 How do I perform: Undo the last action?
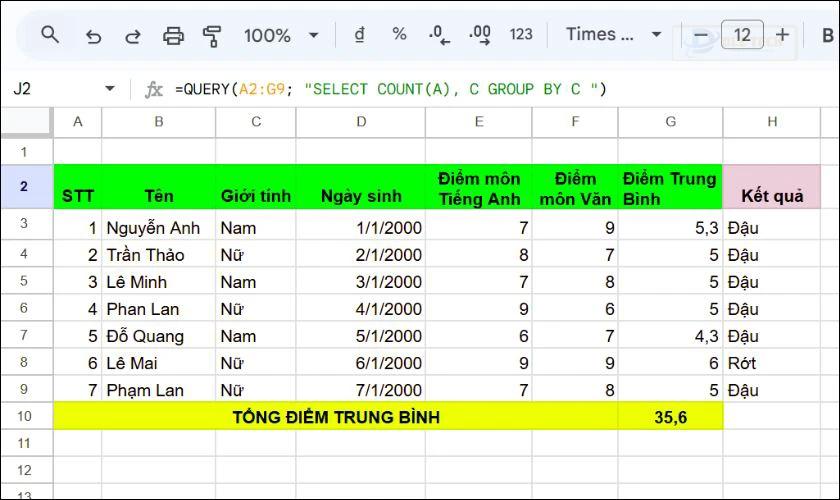pyautogui.click(x=93, y=36)
